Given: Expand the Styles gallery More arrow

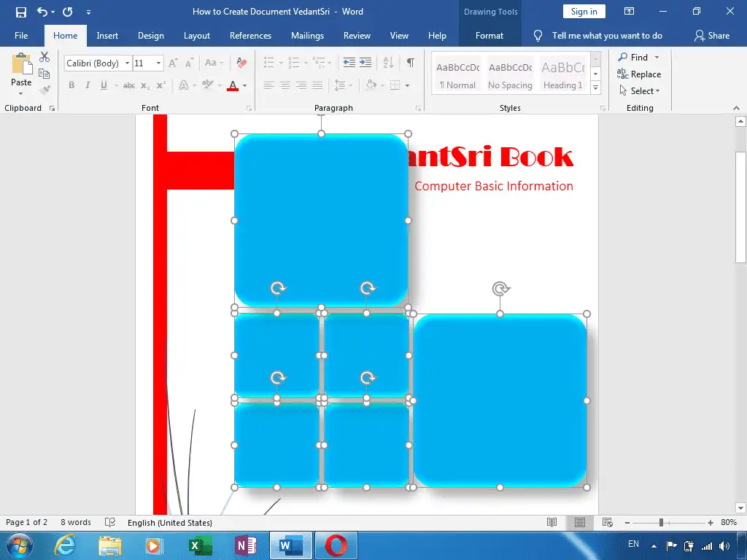Looking at the screenshot, I should [x=595, y=87].
